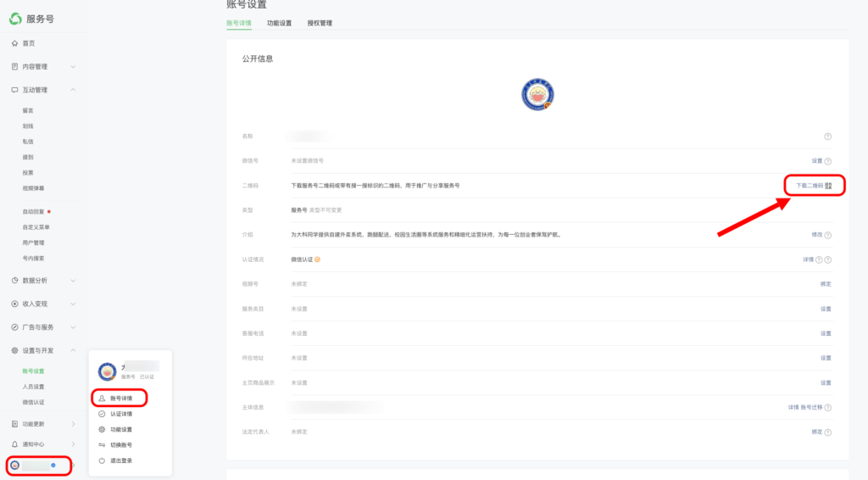Click the 收入变现 circle icon

14,304
